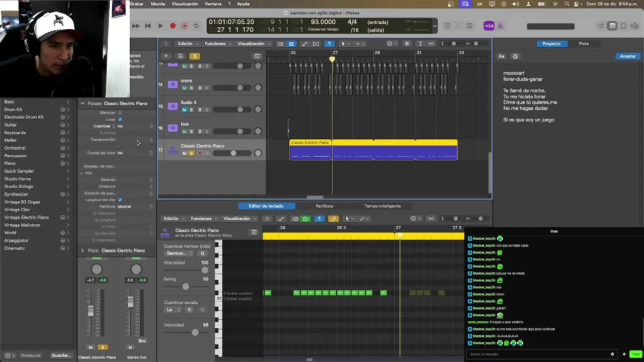Viewport: 644px width, 362px height.
Task: Open the Ventana menu
Action: tap(213, 4)
